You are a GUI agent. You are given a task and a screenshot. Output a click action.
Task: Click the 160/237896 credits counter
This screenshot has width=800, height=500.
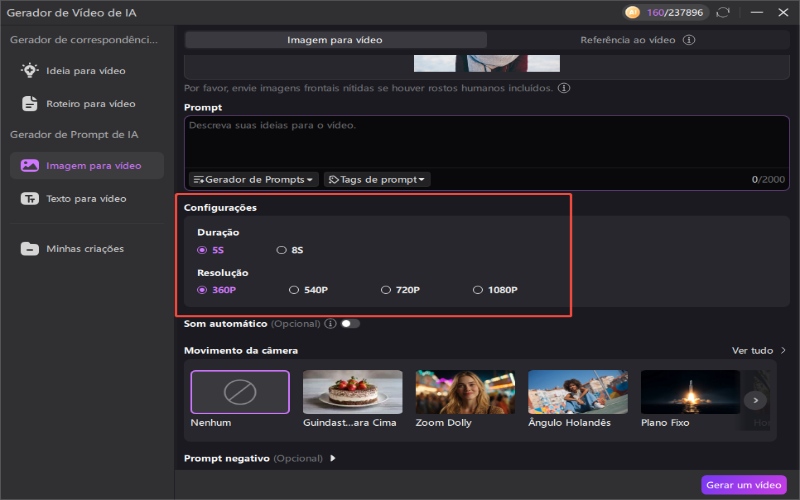[x=674, y=12]
